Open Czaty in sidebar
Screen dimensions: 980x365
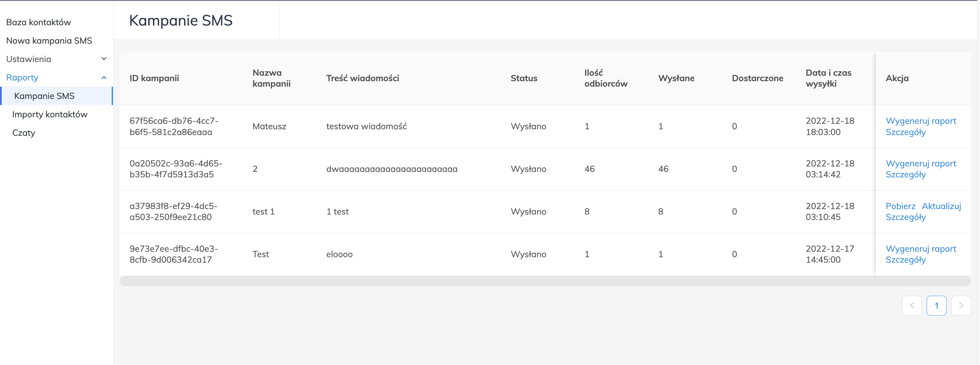coord(24,133)
